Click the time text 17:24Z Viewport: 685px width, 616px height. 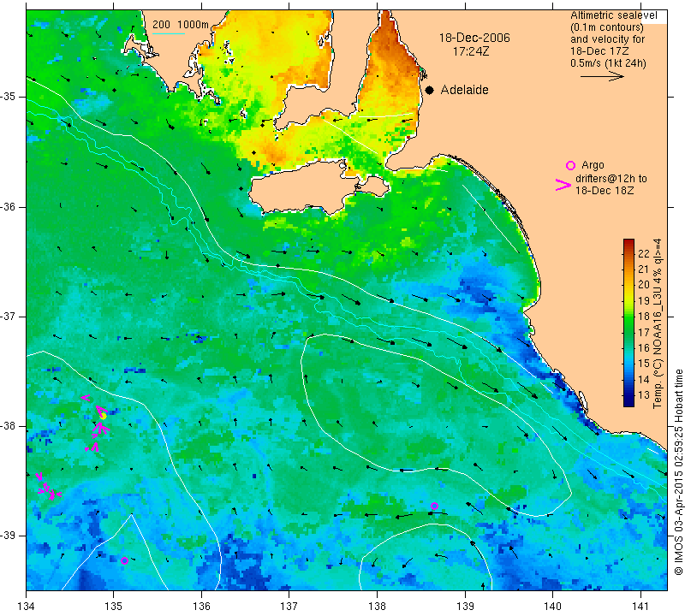click(x=471, y=51)
